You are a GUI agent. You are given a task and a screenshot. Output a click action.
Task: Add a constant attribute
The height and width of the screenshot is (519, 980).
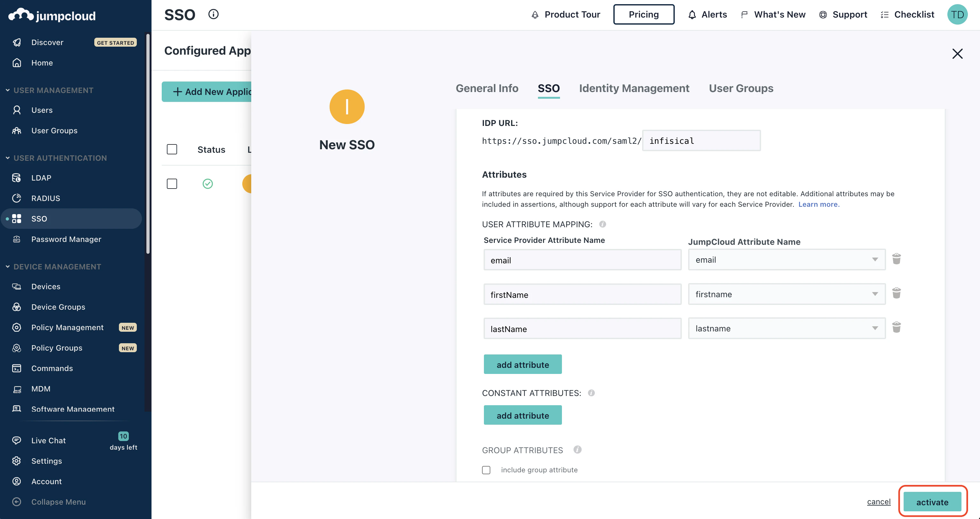(x=523, y=415)
